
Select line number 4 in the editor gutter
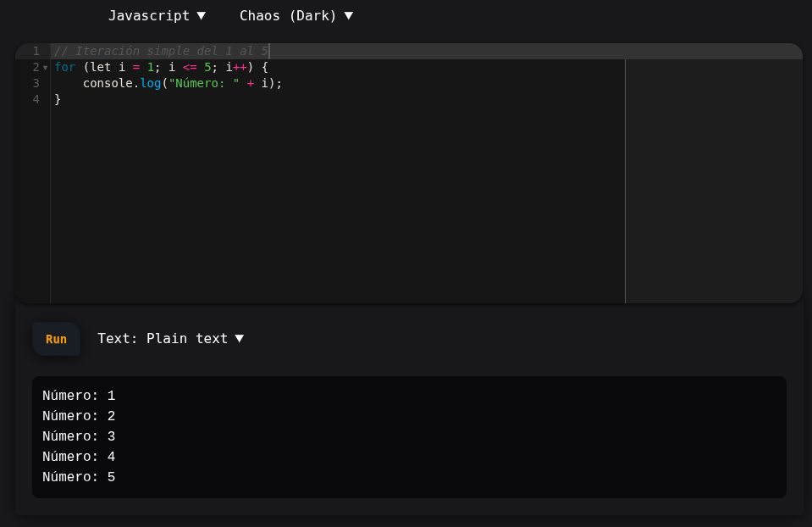(x=36, y=99)
